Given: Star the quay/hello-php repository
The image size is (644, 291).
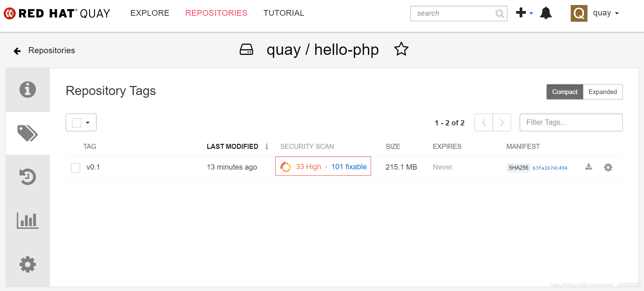Looking at the screenshot, I should 401,49.
